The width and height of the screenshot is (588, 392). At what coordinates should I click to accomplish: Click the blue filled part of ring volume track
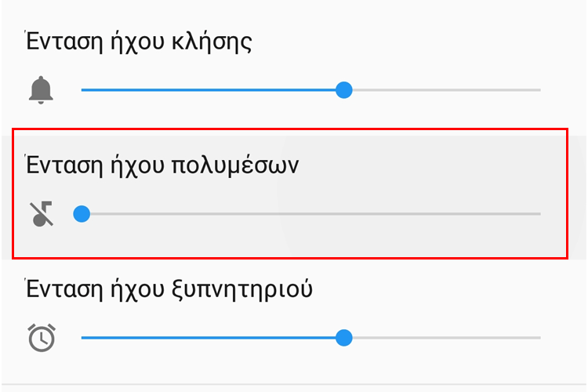click(x=212, y=90)
